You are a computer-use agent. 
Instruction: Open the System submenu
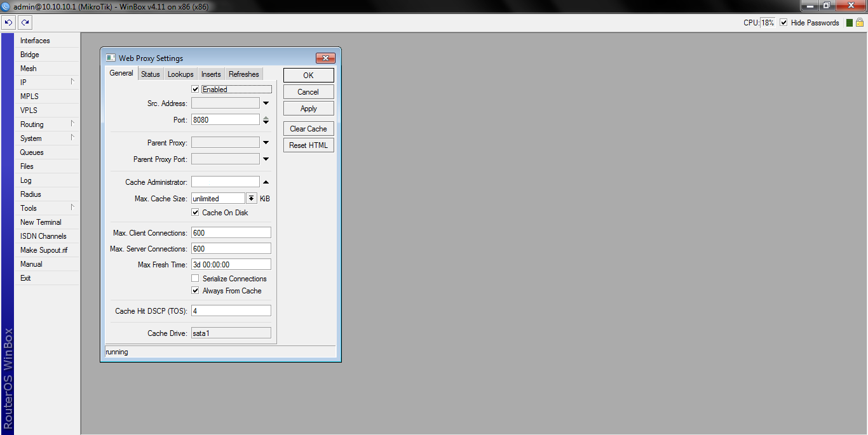coord(48,138)
